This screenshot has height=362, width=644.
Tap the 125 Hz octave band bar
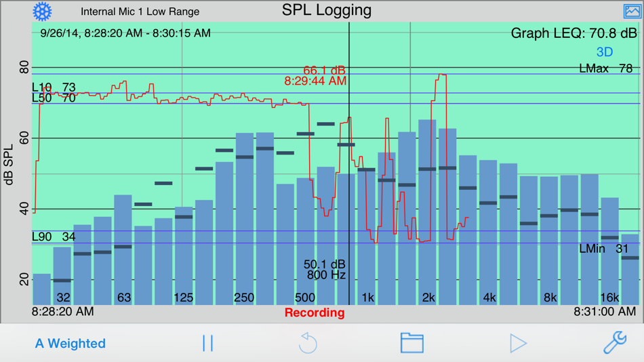184,256
